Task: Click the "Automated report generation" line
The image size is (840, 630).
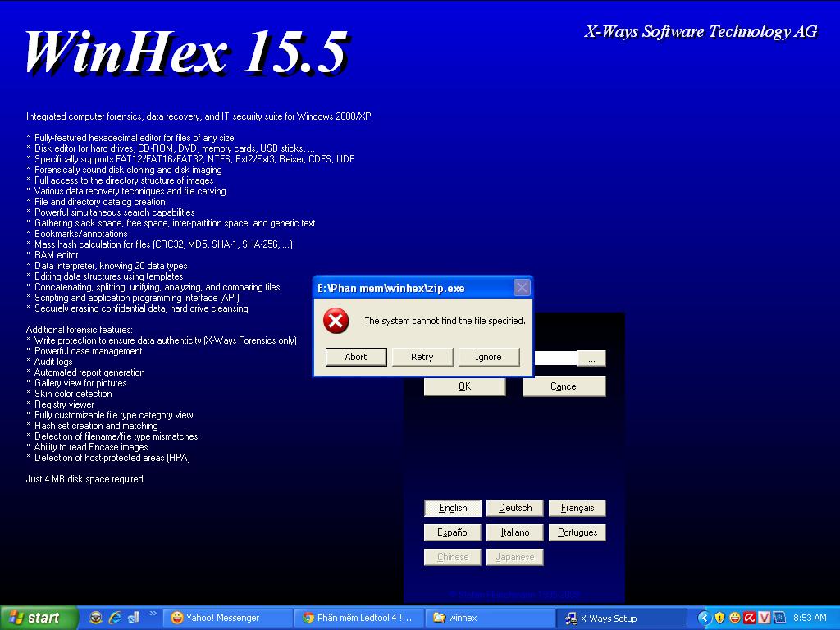Action: [x=89, y=372]
